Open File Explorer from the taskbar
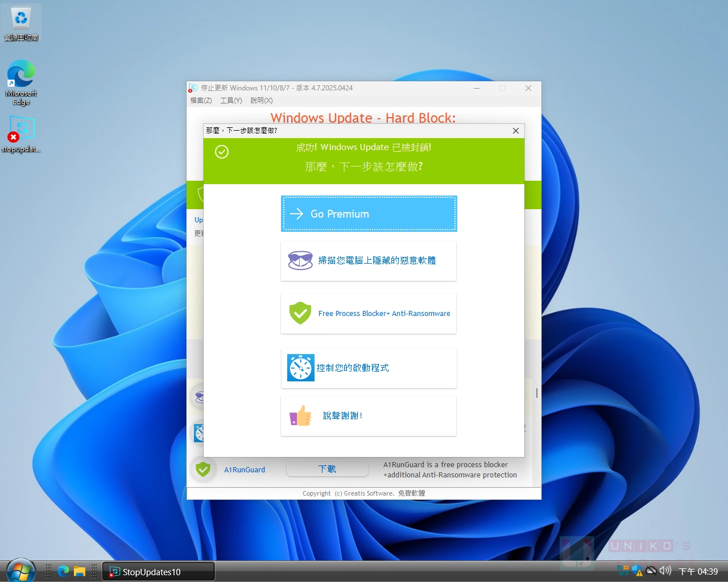Viewport: 728px width, 582px height. pyautogui.click(x=79, y=571)
